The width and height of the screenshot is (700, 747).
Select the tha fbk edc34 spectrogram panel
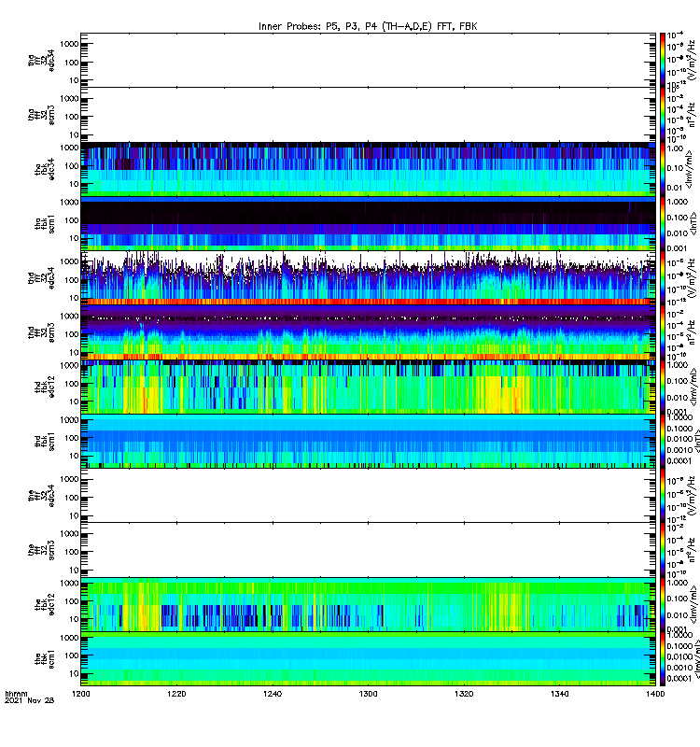click(x=368, y=169)
